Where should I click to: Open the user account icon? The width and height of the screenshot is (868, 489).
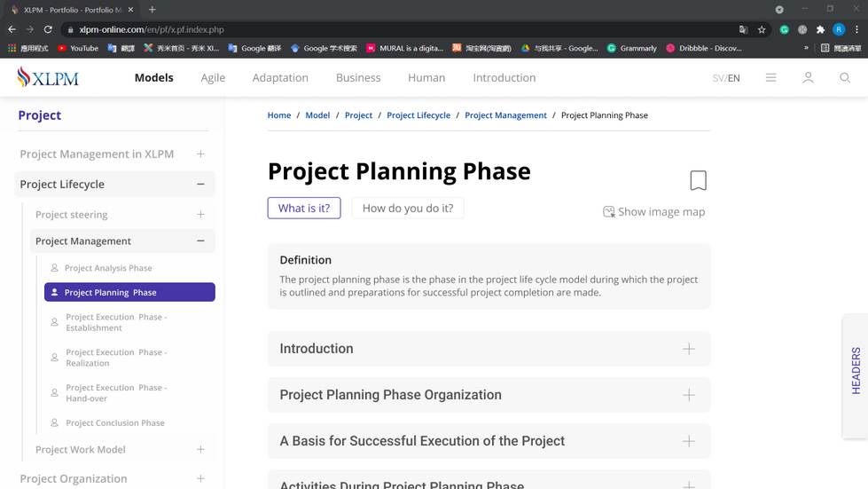(x=809, y=77)
